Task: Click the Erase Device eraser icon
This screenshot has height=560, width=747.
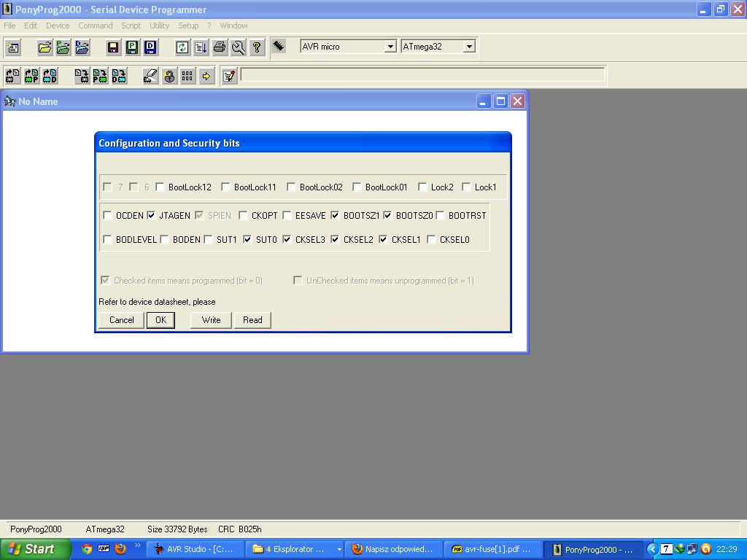Action: [150, 76]
